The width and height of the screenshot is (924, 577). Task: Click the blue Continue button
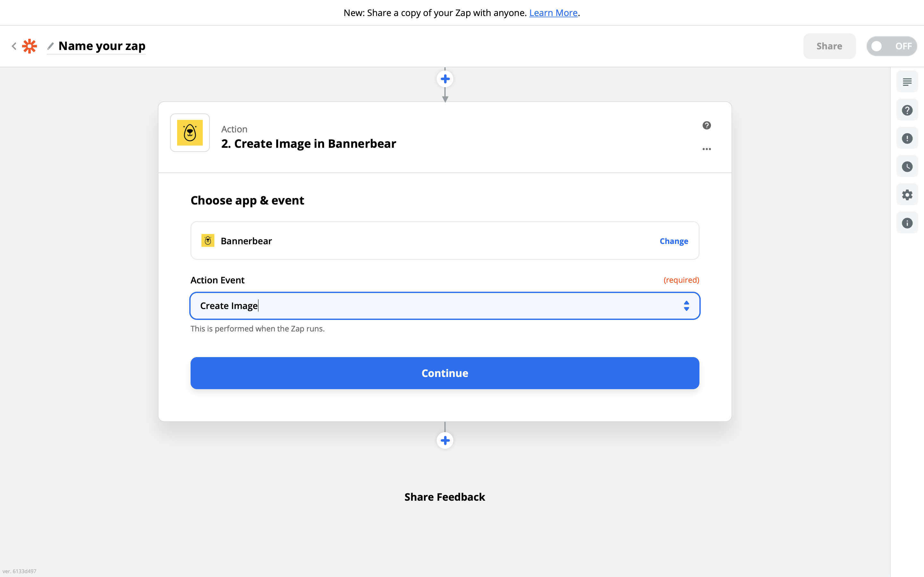coord(444,373)
